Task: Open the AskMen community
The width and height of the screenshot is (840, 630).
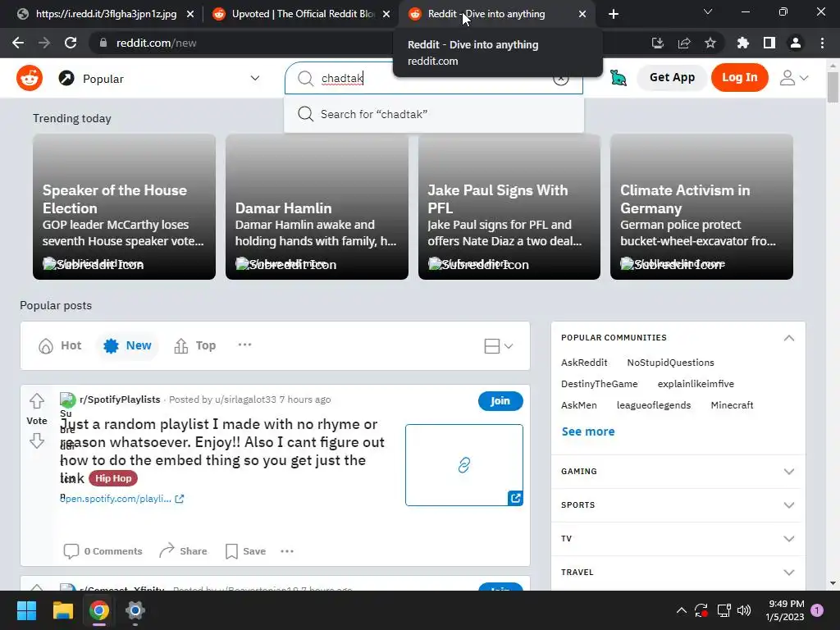Action: 578,405
